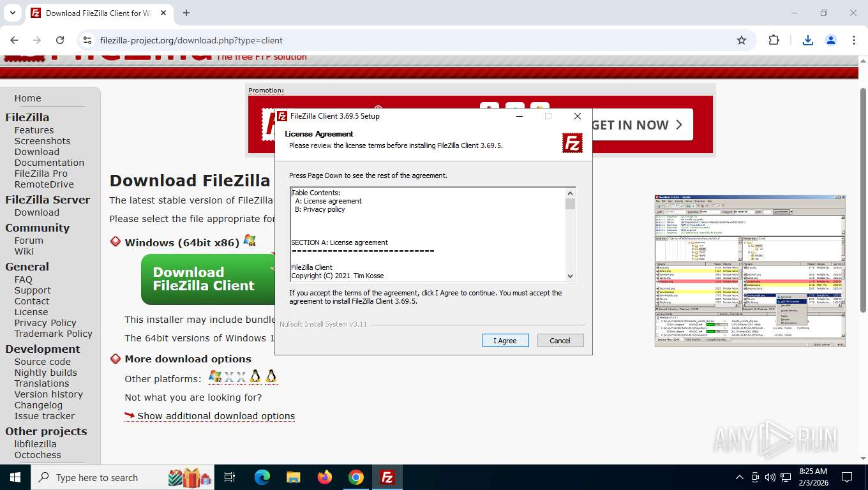Open Privacy Policy in sidebar

pyautogui.click(x=45, y=323)
